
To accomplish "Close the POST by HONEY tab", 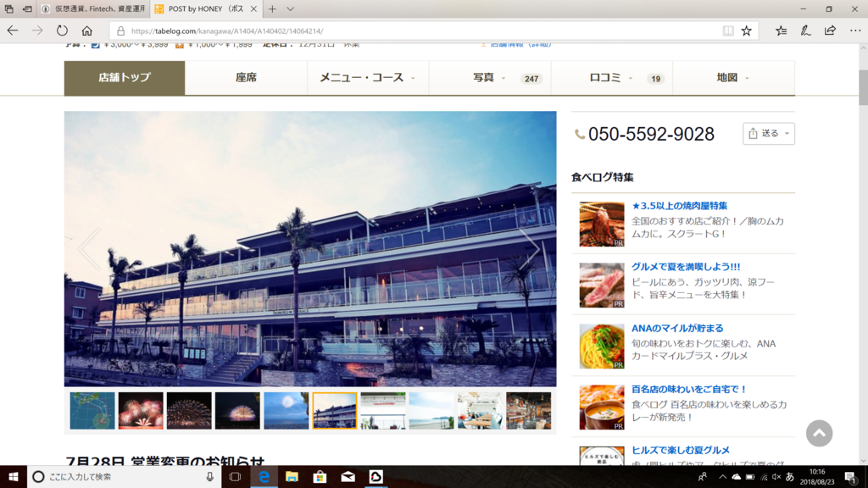I will (253, 8).
